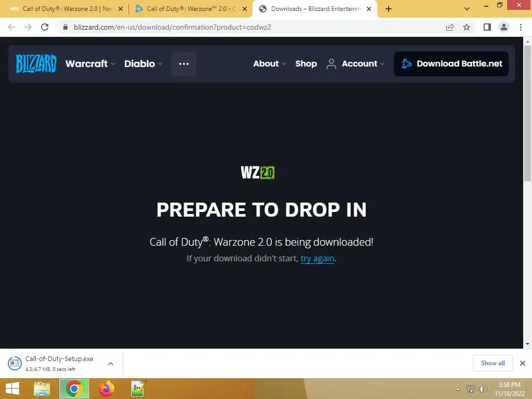
Task: Click the Battle.net icon in download button
Action: point(406,63)
